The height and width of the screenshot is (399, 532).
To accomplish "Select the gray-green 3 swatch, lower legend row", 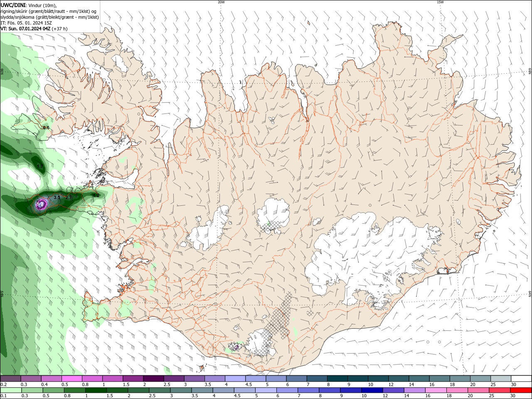I will click(x=181, y=390).
